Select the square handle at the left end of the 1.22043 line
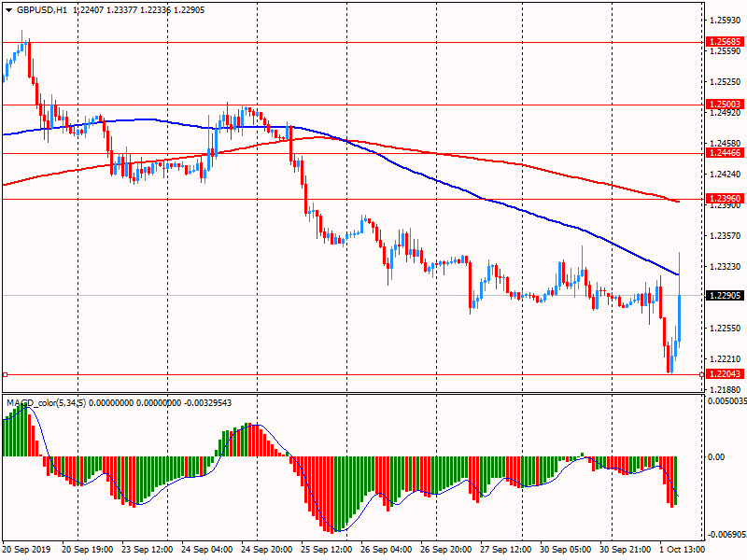 click(x=6, y=375)
